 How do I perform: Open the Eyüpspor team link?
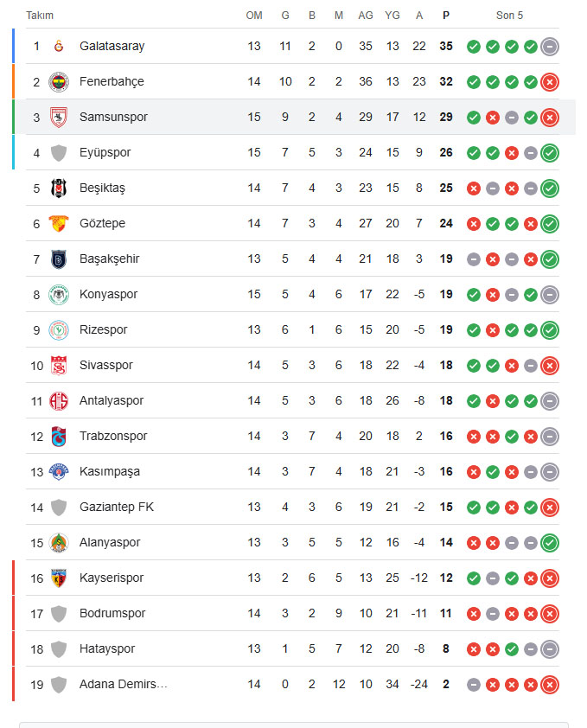point(105,152)
